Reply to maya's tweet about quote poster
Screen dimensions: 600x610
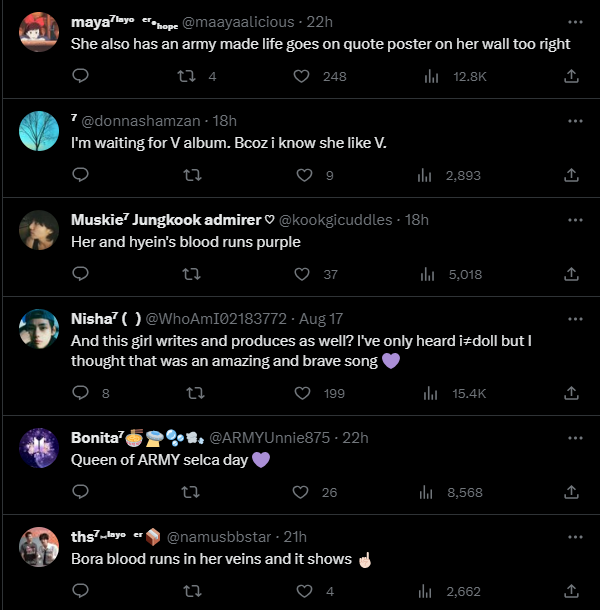click(81, 76)
